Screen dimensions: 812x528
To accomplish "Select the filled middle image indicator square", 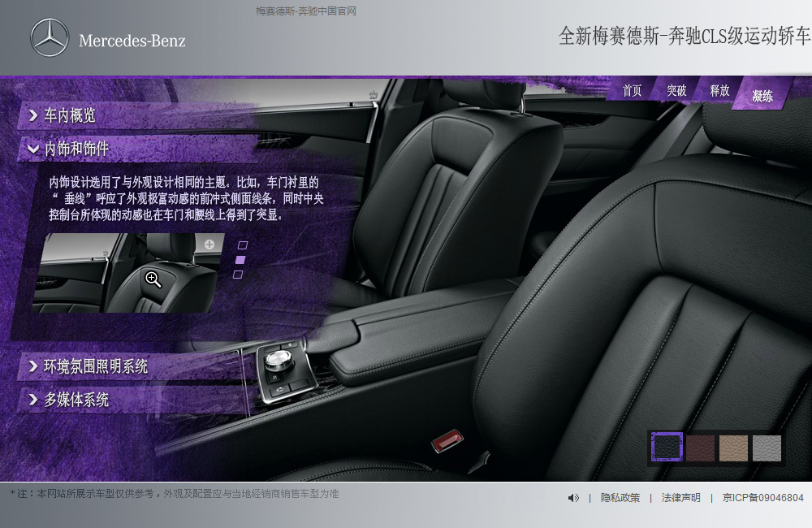I will (240, 260).
